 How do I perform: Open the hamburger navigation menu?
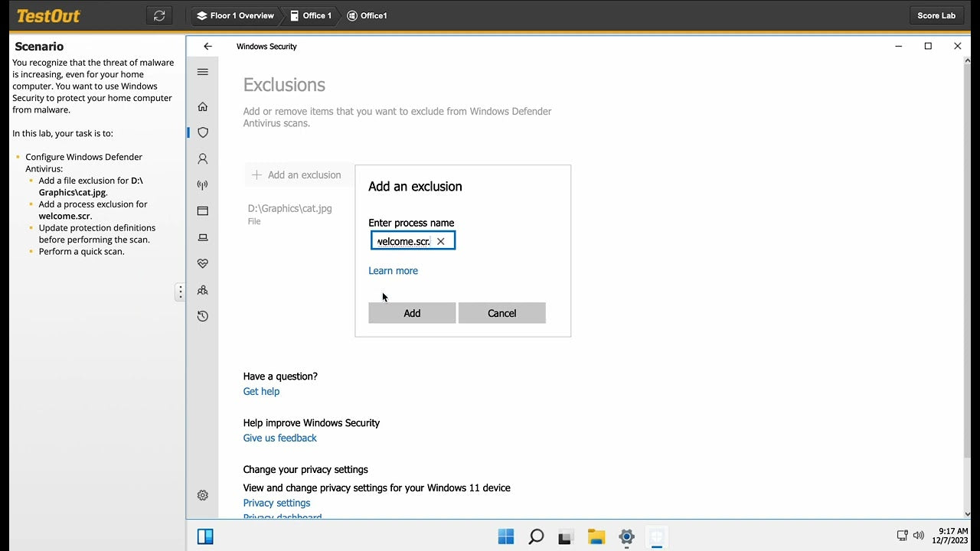pos(203,72)
